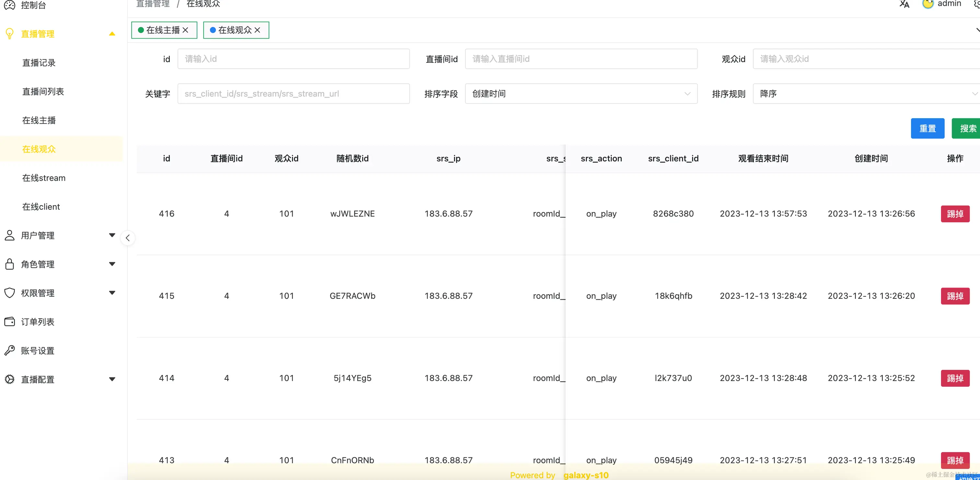Image resolution: width=980 pixels, height=480 pixels.
Task: Switch to the 在线观众 tab
Action: click(x=236, y=30)
